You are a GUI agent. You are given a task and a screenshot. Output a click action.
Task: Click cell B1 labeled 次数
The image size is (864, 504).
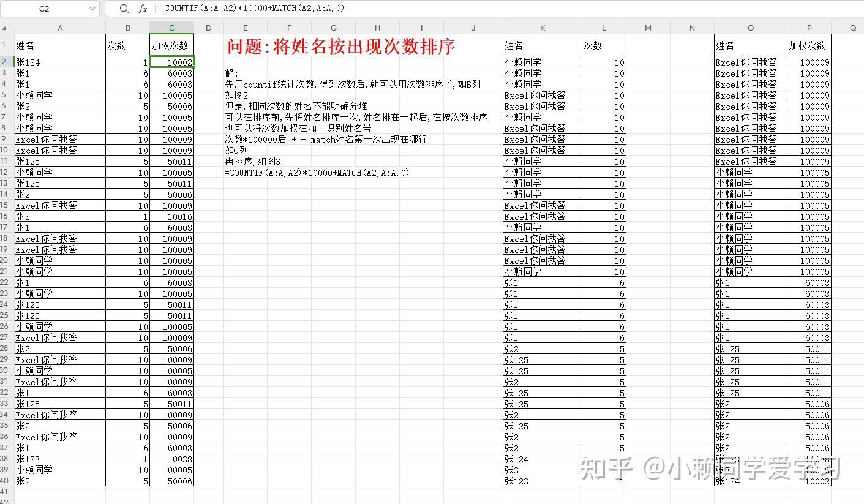click(127, 45)
